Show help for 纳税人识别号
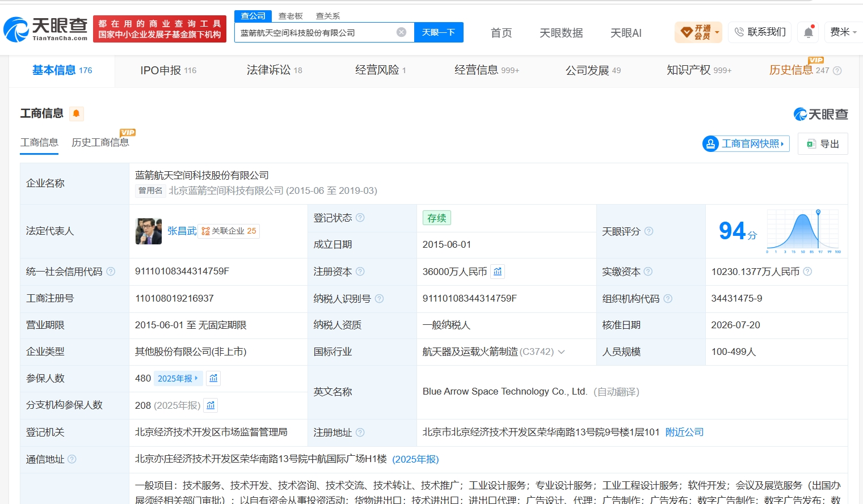 click(x=379, y=299)
